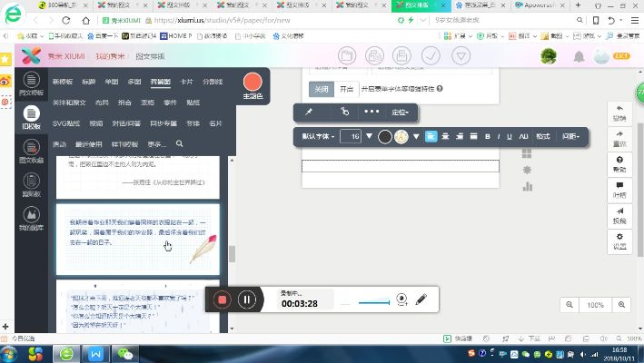Click the black text color swatch

pyautogui.click(x=384, y=136)
